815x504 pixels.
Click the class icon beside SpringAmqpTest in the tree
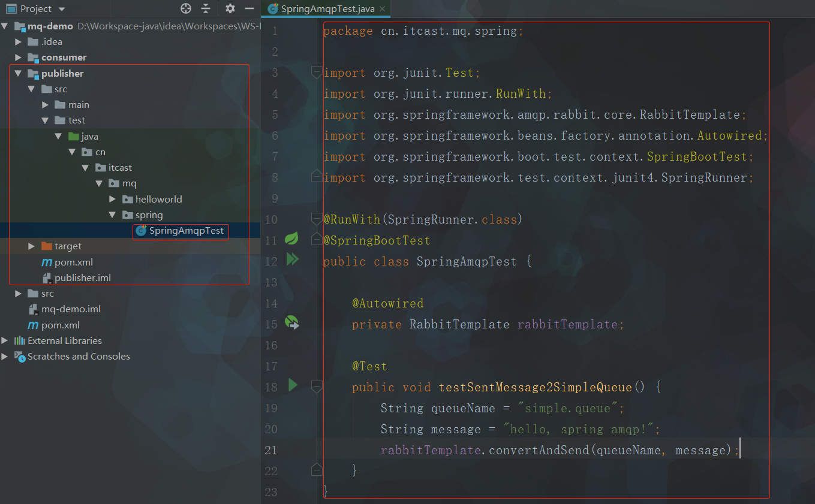[141, 231]
